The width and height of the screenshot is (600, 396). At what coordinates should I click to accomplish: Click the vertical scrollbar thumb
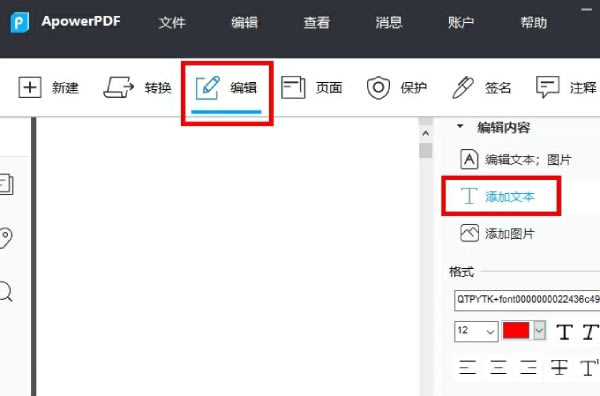pyautogui.click(x=426, y=150)
